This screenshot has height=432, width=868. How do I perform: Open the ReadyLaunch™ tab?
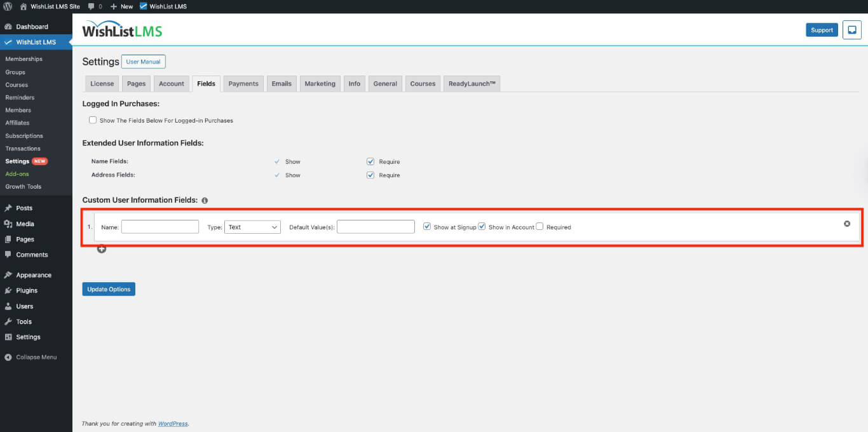(471, 84)
